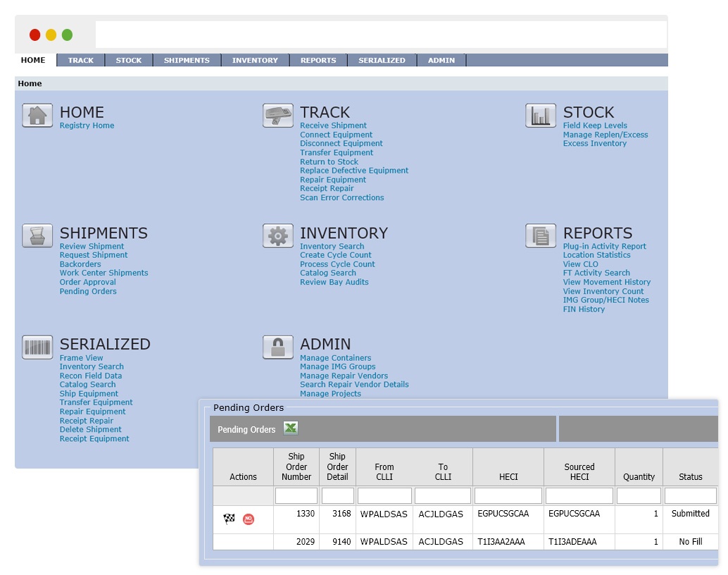Open Request Shipment link
Viewport: 728px width, 575px height.
[94, 255]
